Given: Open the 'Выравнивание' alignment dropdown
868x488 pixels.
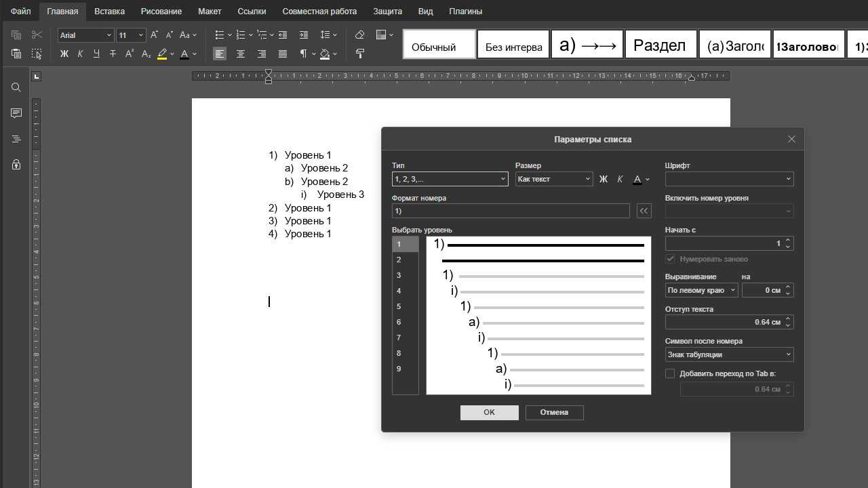Looking at the screenshot, I should click(x=701, y=290).
